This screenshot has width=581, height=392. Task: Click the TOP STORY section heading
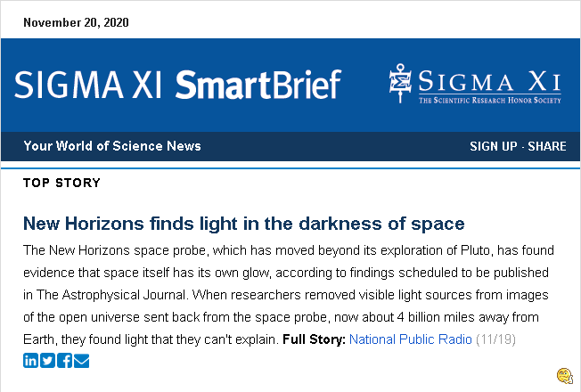click(x=61, y=184)
